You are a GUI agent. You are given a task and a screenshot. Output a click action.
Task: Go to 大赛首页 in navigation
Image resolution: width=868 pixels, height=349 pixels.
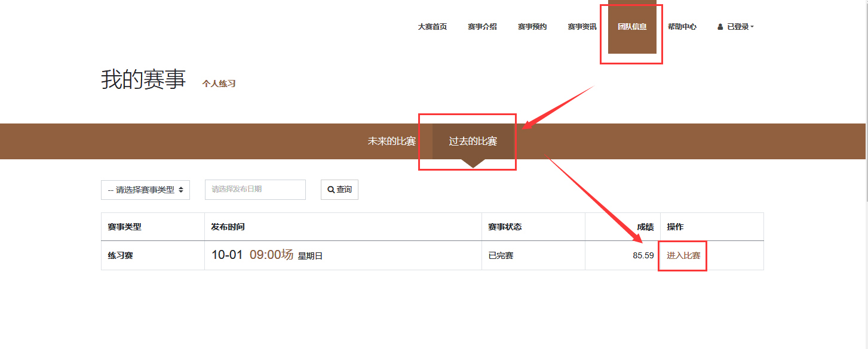coord(432,27)
